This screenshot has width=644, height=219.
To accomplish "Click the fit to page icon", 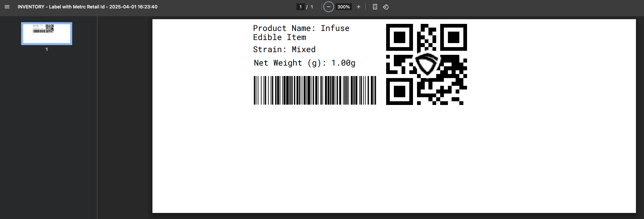I will 375,7.
